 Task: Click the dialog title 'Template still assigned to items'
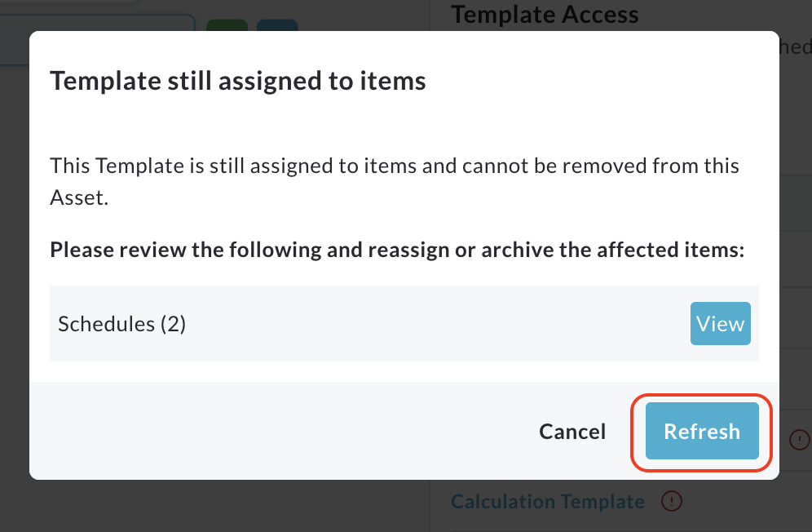click(x=238, y=81)
